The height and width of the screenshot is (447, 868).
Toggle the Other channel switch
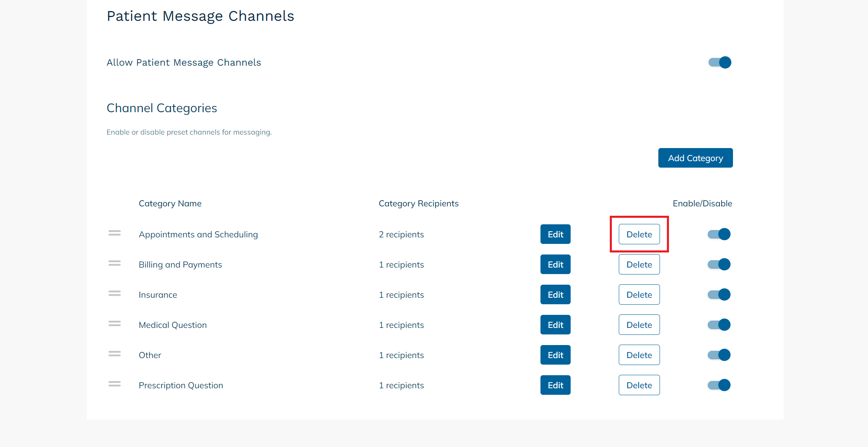pos(719,355)
